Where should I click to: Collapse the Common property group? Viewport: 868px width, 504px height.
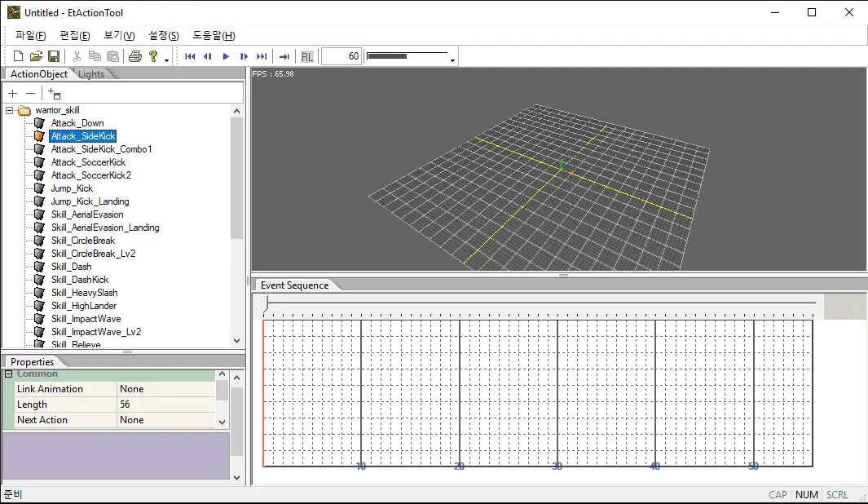click(x=9, y=374)
